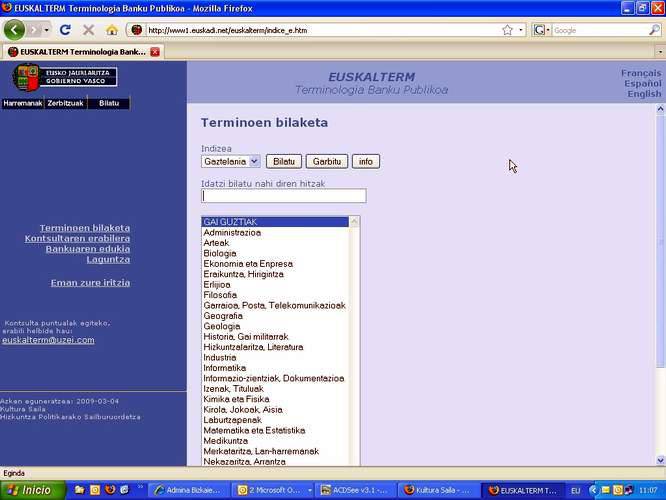Stop loading with the X icon
The width and height of the screenshot is (666, 500).
pos(88,30)
